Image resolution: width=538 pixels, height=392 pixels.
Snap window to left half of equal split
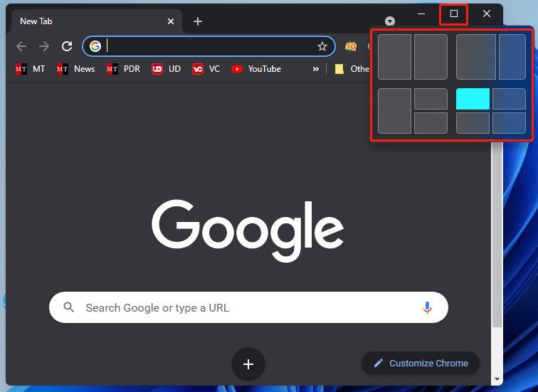click(x=394, y=57)
